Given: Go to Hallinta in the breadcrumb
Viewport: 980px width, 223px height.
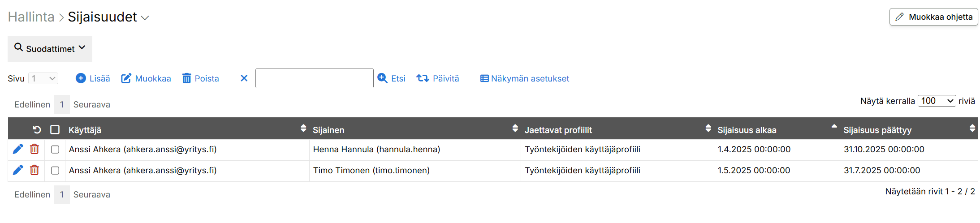Looking at the screenshot, I should (31, 17).
